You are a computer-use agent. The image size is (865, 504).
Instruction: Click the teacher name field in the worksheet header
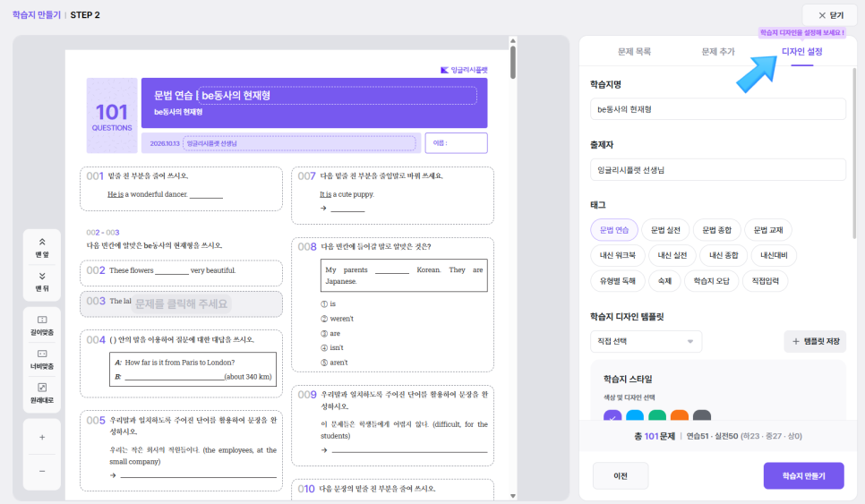click(x=299, y=143)
